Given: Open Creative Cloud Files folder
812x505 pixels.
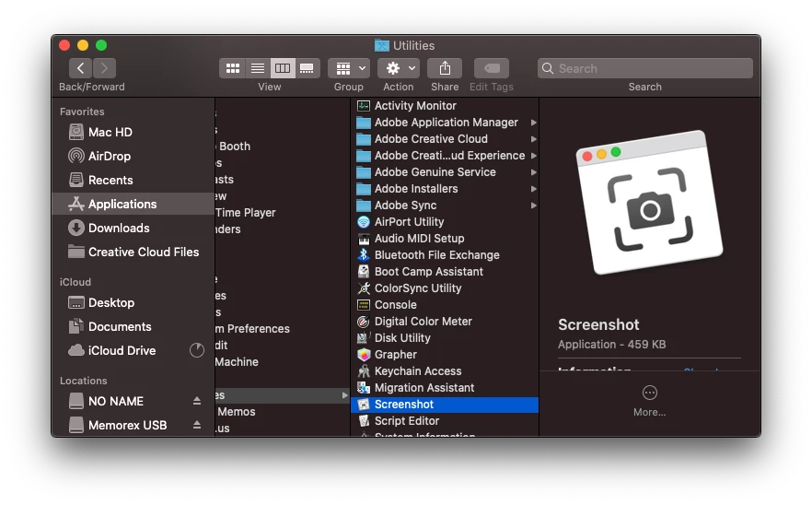Looking at the screenshot, I should [x=133, y=252].
